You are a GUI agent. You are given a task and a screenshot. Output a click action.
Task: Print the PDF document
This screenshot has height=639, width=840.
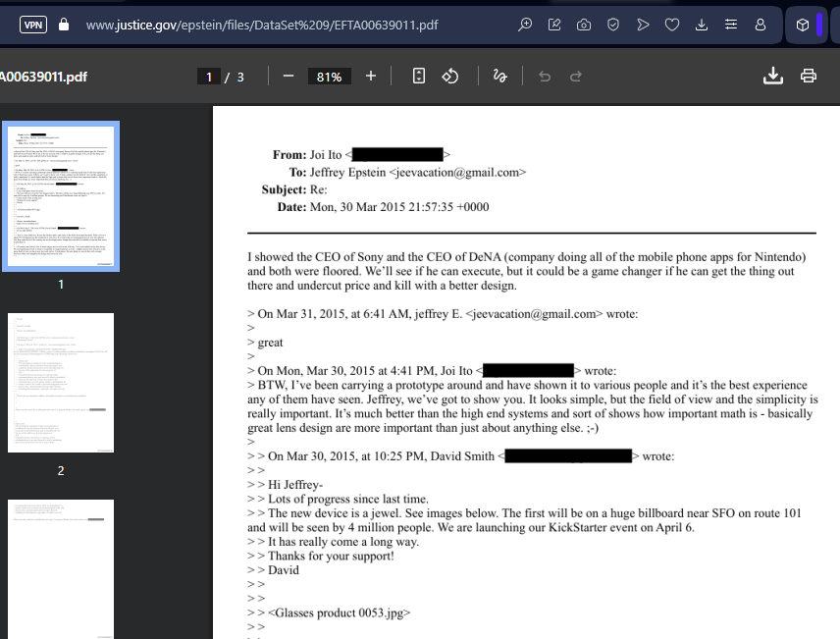[809, 77]
